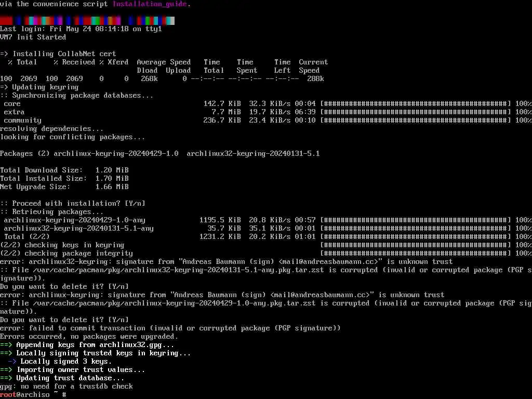
Task: Select the '1.70 MiB' installed size value
Action: (112, 179)
